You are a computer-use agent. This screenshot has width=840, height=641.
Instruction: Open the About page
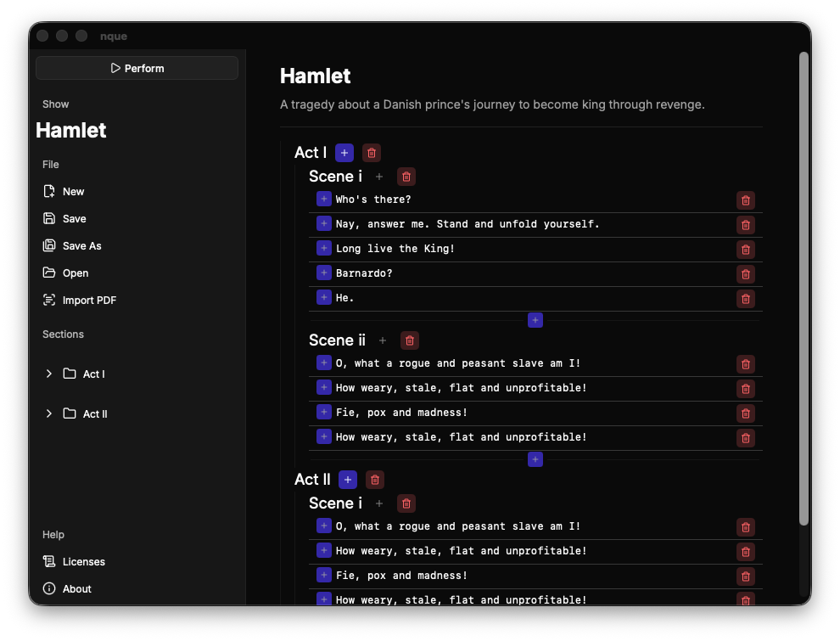point(68,588)
